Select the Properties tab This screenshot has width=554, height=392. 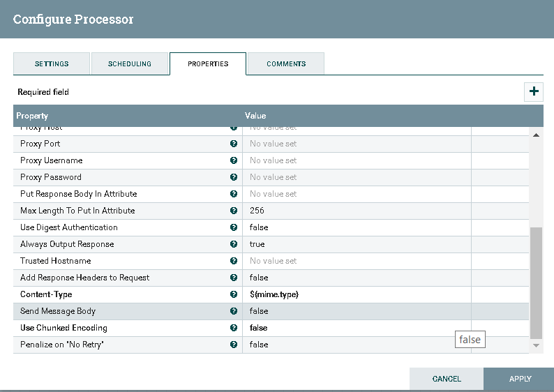point(208,63)
